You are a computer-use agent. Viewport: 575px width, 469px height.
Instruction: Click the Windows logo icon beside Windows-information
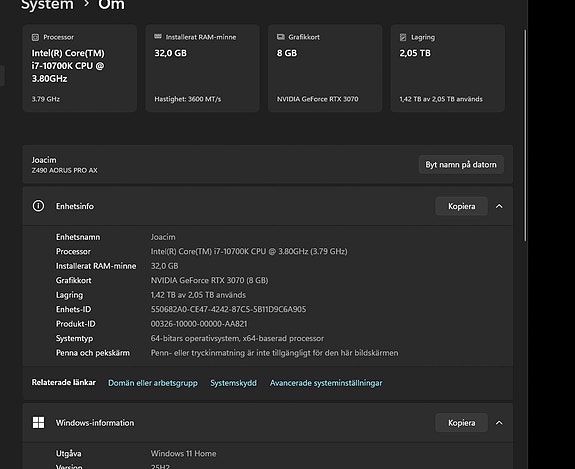[x=38, y=422]
